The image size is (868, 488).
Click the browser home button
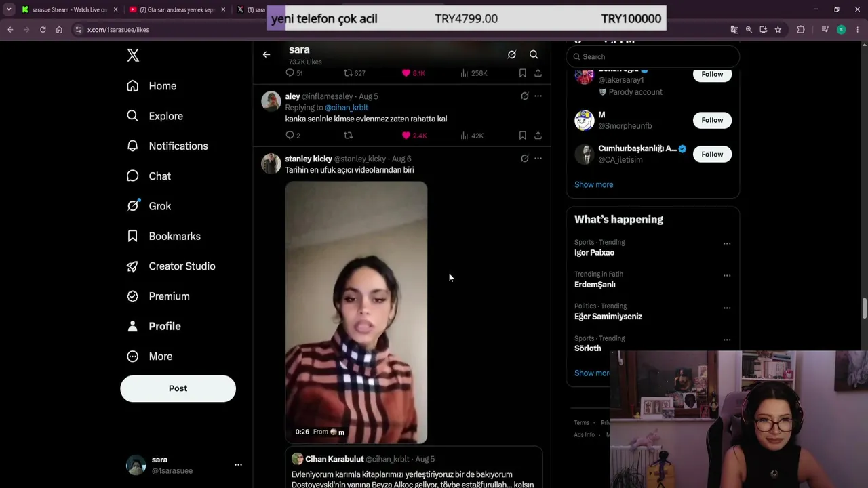pyautogui.click(x=59, y=30)
